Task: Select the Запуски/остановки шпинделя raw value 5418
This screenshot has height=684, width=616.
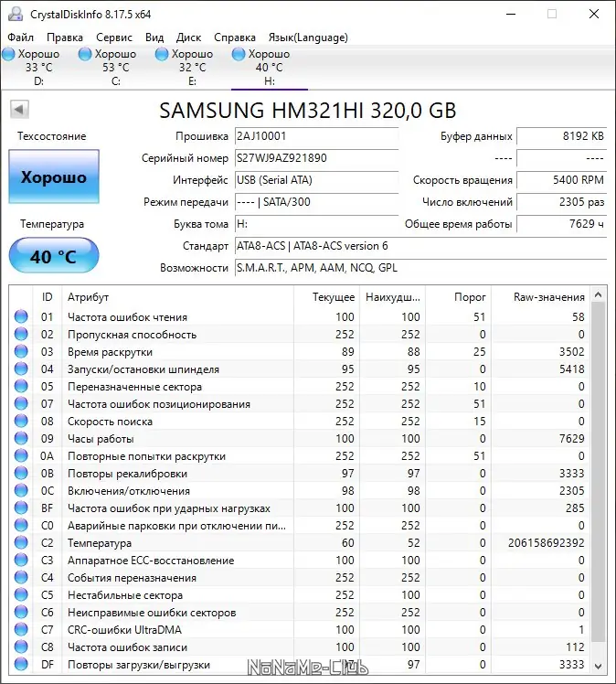Action: (x=571, y=369)
